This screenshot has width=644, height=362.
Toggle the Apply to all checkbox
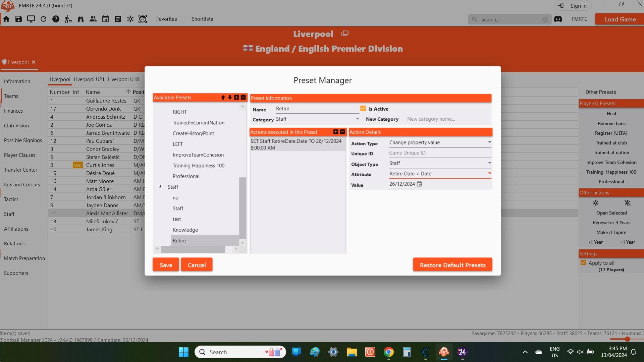point(583,262)
